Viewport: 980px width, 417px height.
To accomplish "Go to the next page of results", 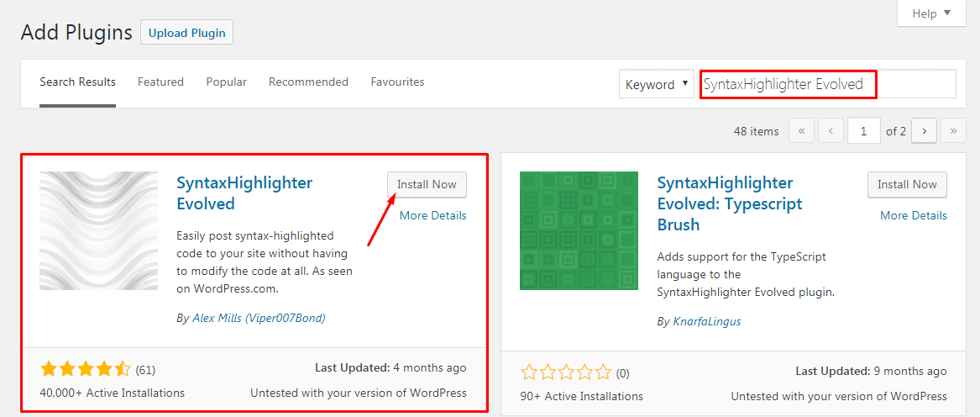I will [924, 131].
